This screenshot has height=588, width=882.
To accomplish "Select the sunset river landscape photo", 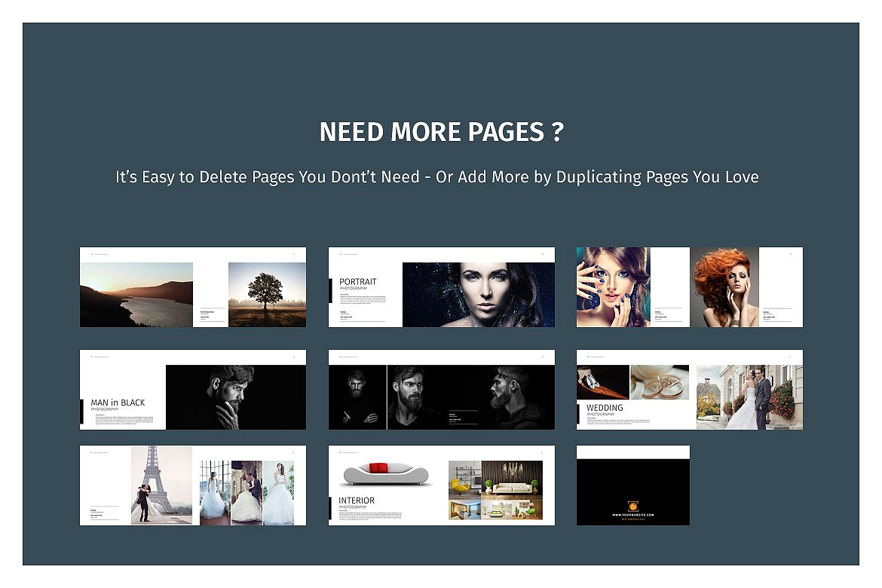I will [136, 294].
